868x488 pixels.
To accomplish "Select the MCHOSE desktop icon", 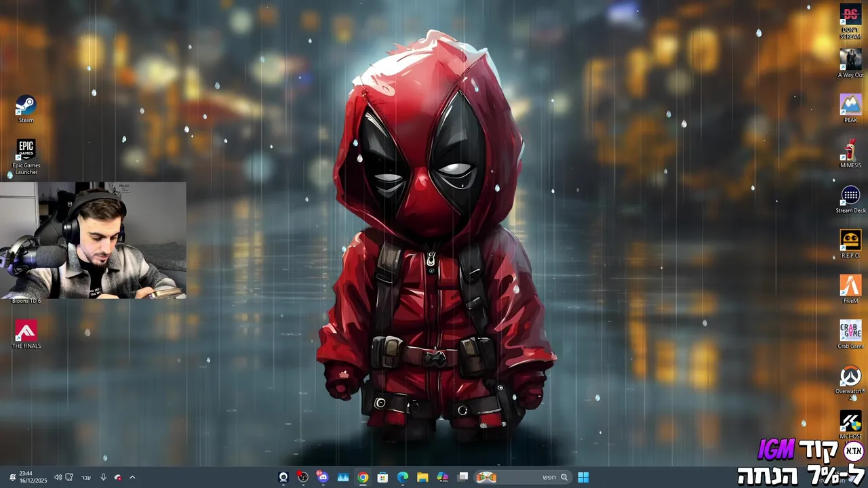I will (850, 425).
